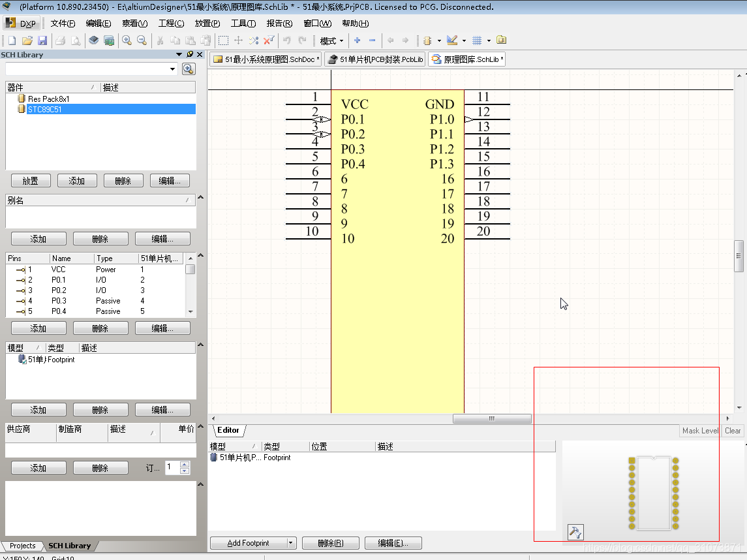Click the grid settings toolbar icon
The image size is (747, 560).
coord(477,40)
